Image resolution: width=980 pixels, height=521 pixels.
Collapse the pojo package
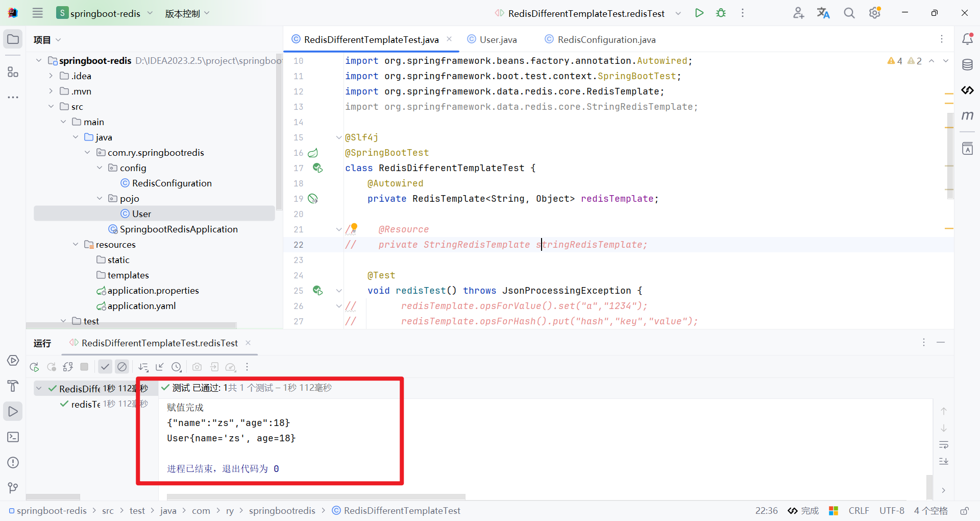point(100,199)
